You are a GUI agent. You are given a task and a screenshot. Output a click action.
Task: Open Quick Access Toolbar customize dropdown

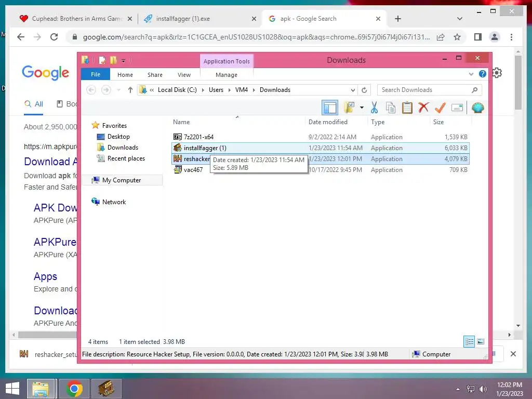pyautogui.click(x=123, y=61)
